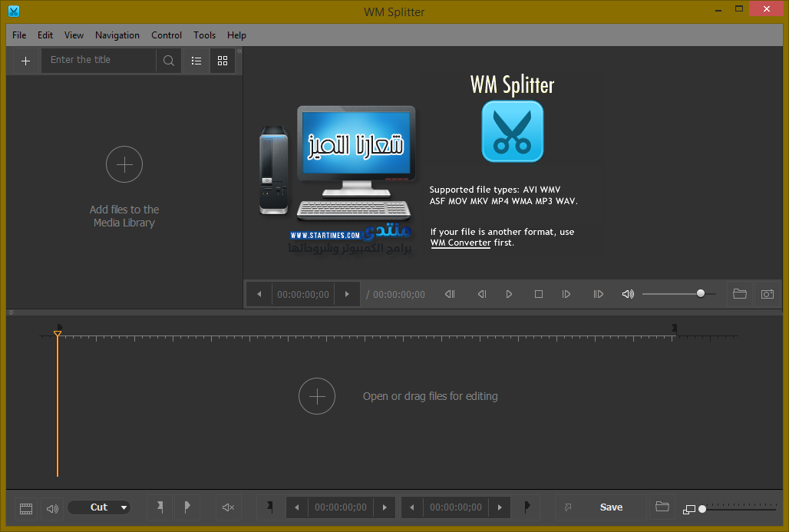Screen dimensions: 789x532
Task: Increase selection start time
Action: pos(385,507)
